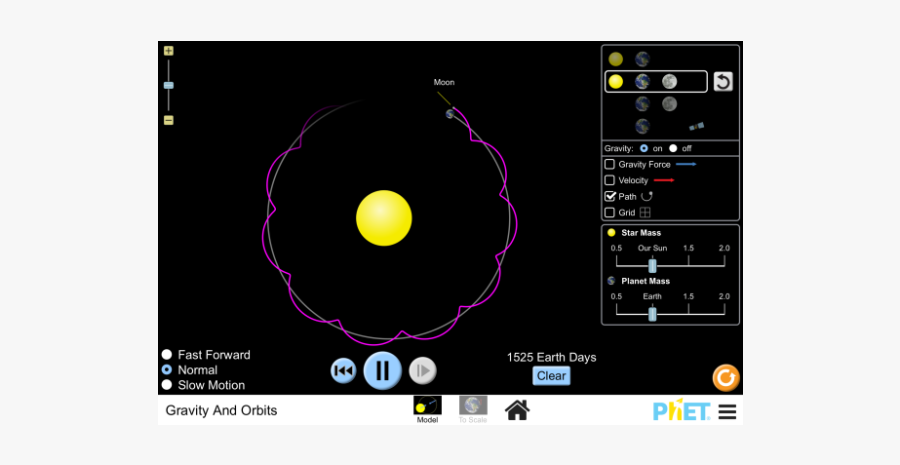Open the PhET hamburger menu
This screenshot has height=465, width=900.
point(727,411)
